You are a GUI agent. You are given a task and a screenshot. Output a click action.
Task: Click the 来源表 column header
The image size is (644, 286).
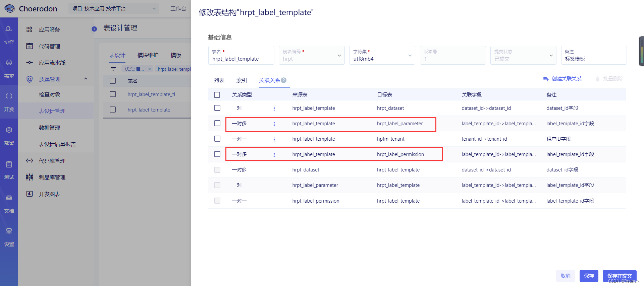tap(300, 95)
